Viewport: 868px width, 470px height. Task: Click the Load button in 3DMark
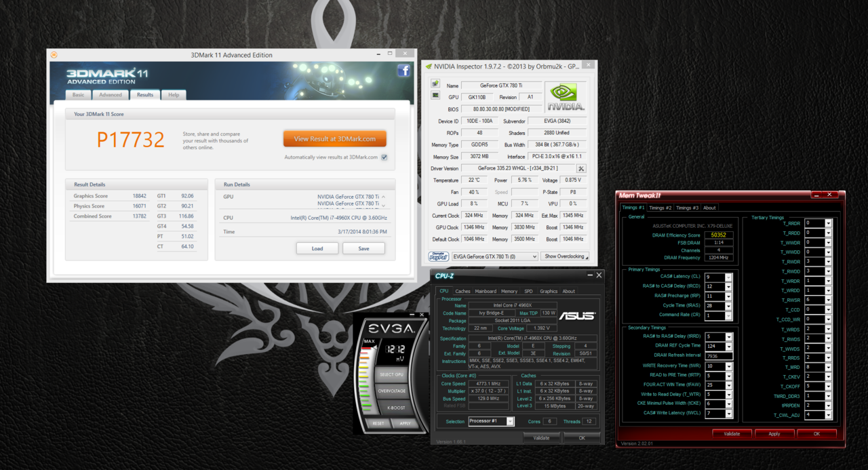pyautogui.click(x=317, y=248)
